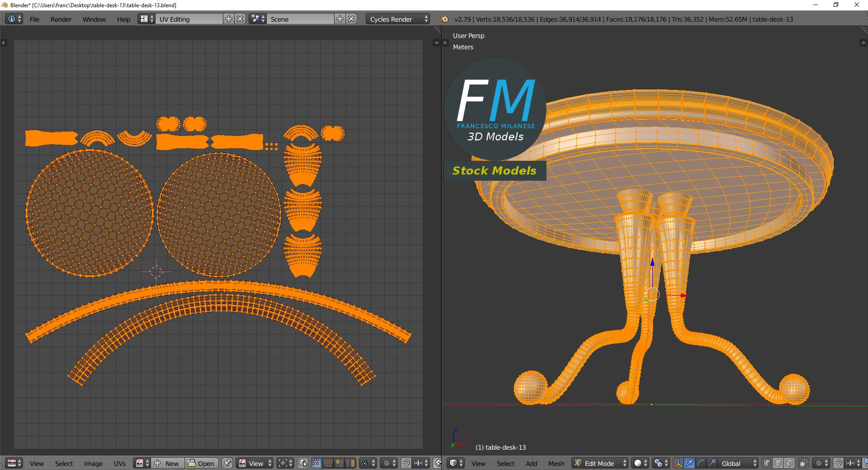Delete the current Scene with X icon

coord(351,19)
